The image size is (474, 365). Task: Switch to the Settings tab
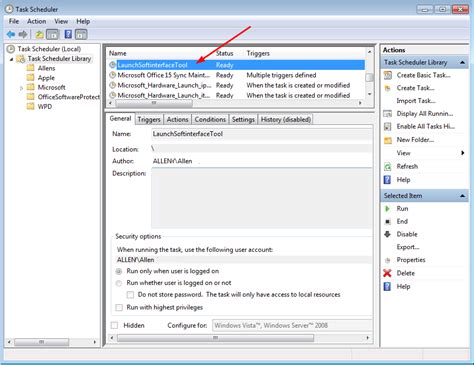click(243, 119)
